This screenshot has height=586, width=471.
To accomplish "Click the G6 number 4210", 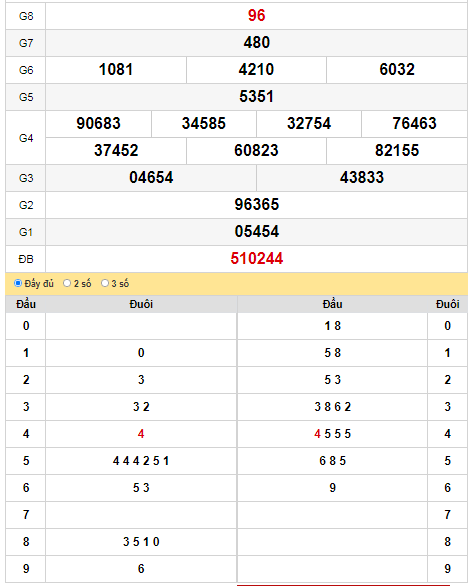I will tap(256, 70).
